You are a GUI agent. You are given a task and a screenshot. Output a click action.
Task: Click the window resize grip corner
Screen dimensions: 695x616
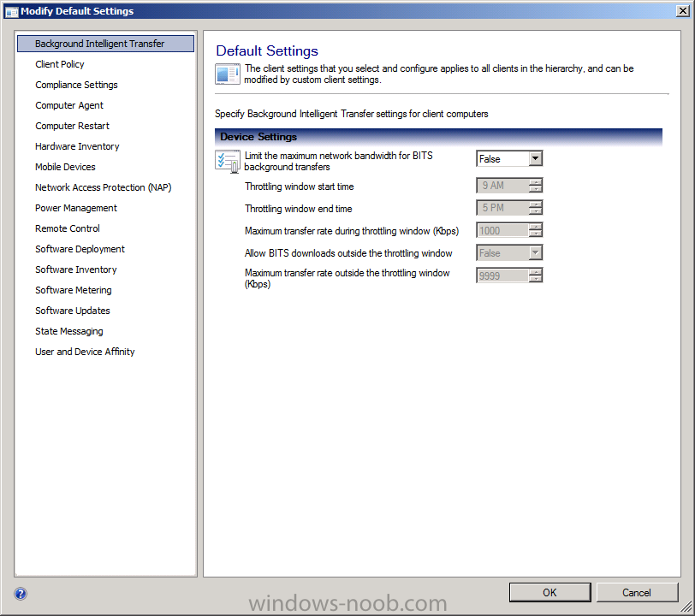click(686, 607)
